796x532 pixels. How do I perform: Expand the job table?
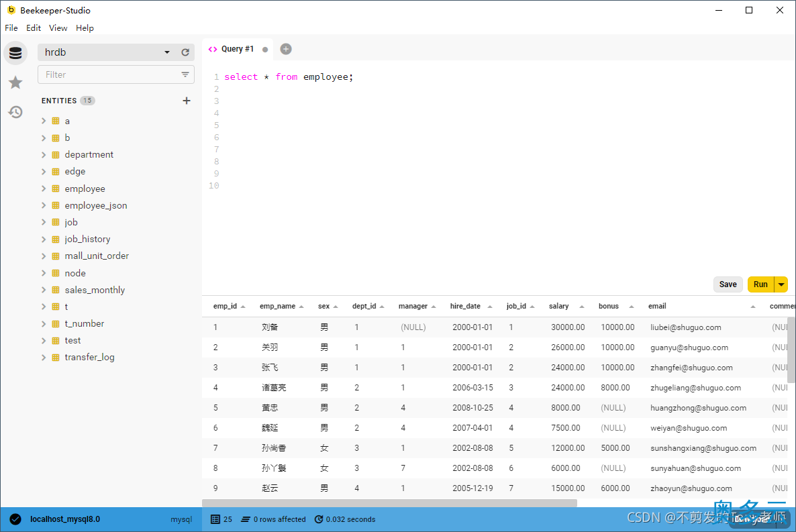(44, 222)
